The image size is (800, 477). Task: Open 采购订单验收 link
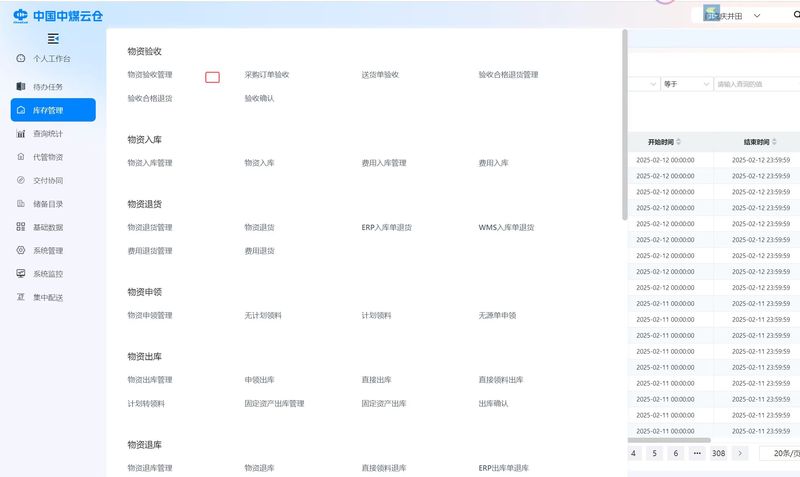(x=267, y=74)
